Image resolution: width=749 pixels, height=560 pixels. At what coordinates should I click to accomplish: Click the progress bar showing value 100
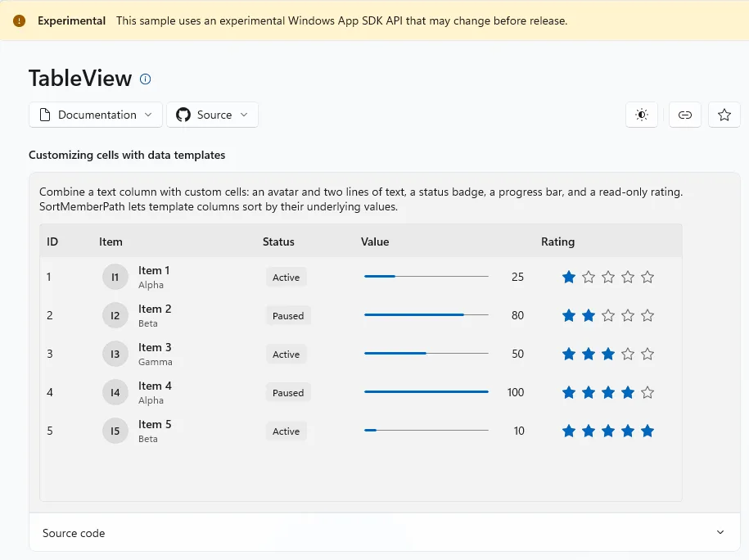pyautogui.click(x=426, y=391)
